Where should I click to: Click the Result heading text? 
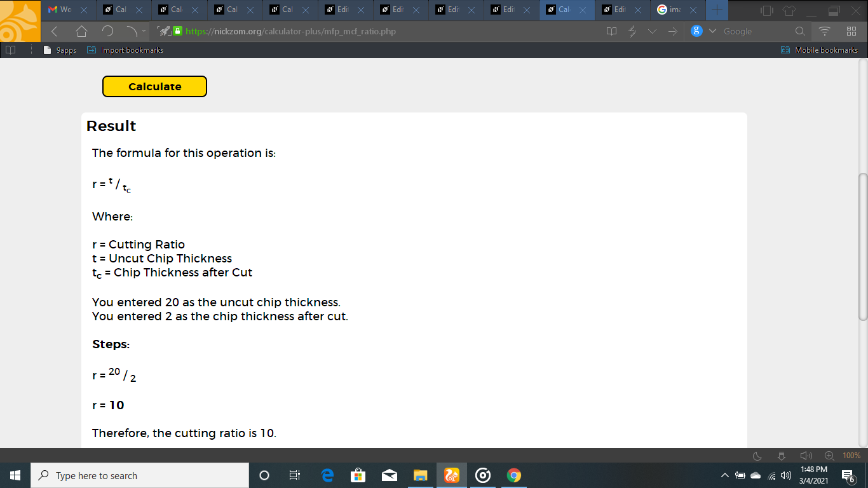[111, 126]
